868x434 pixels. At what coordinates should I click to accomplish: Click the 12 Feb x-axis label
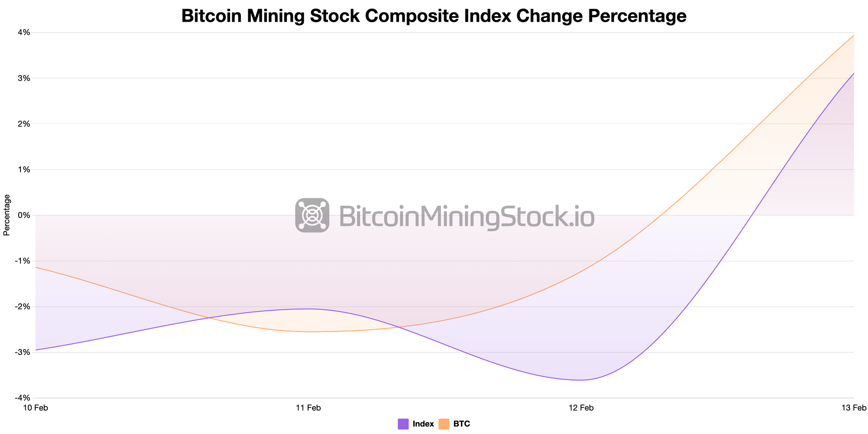581,408
